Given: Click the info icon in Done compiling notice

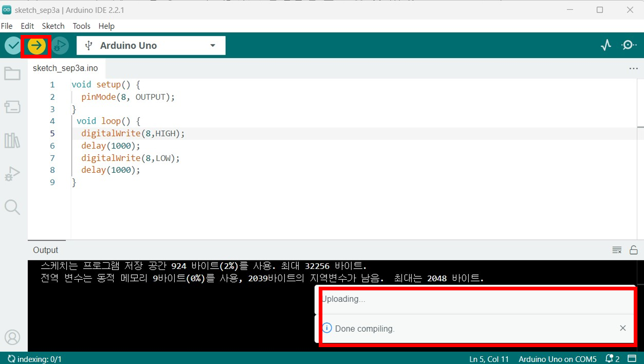Looking at the screenshot, I should (327, 328).
